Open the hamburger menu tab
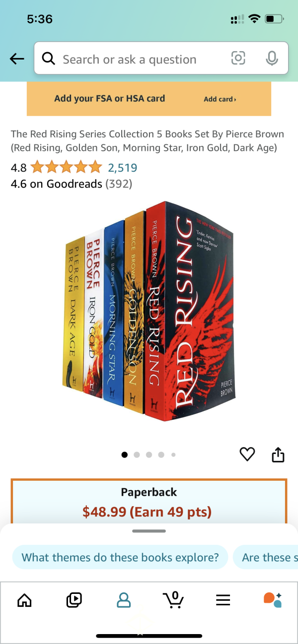 click(x=223, y=600)
